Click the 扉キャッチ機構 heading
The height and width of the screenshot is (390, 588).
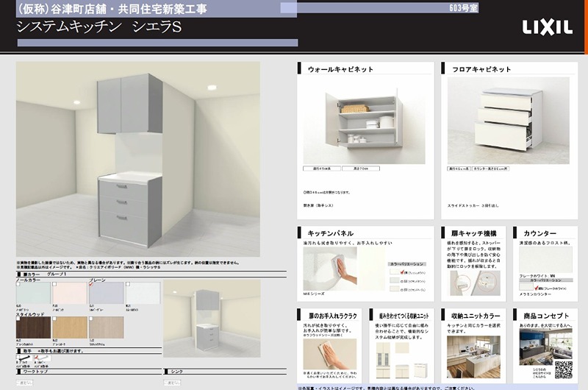(474, 233)
